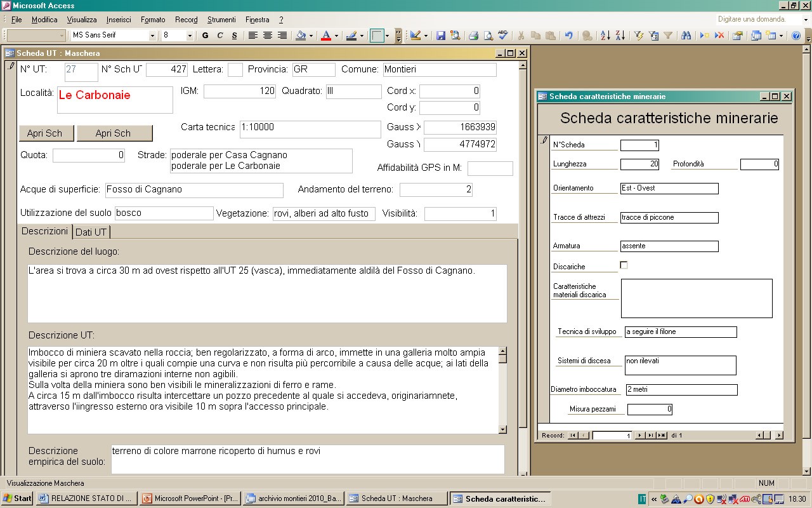
Task: Expand the line color dropdown arrow
Action: (x=361, y=36)
